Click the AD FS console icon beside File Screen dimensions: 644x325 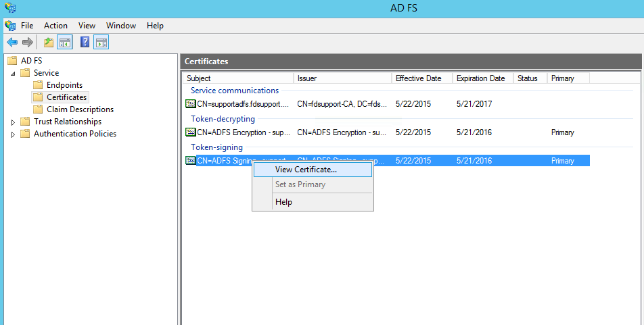pyautogui.click(x=10, y=26)
